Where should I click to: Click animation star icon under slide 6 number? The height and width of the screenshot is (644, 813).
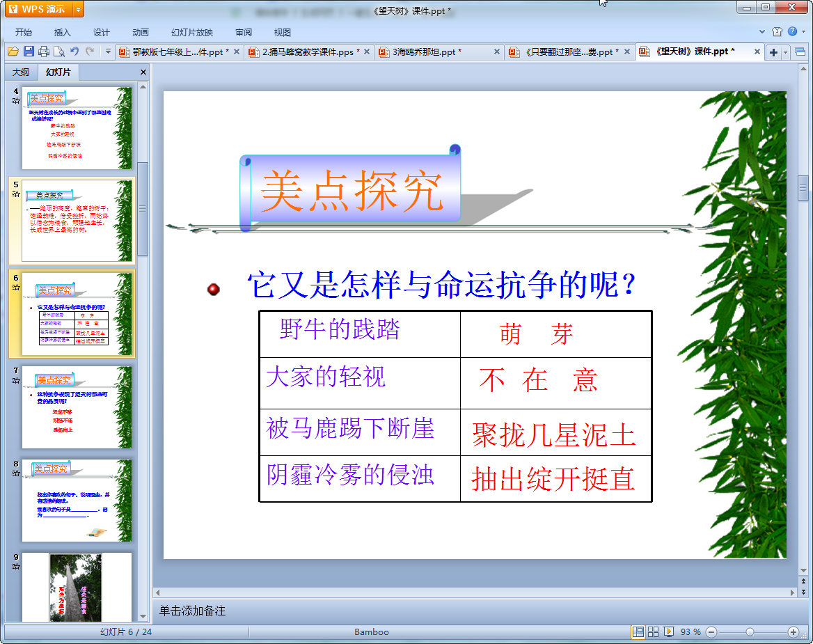(16, 288)
